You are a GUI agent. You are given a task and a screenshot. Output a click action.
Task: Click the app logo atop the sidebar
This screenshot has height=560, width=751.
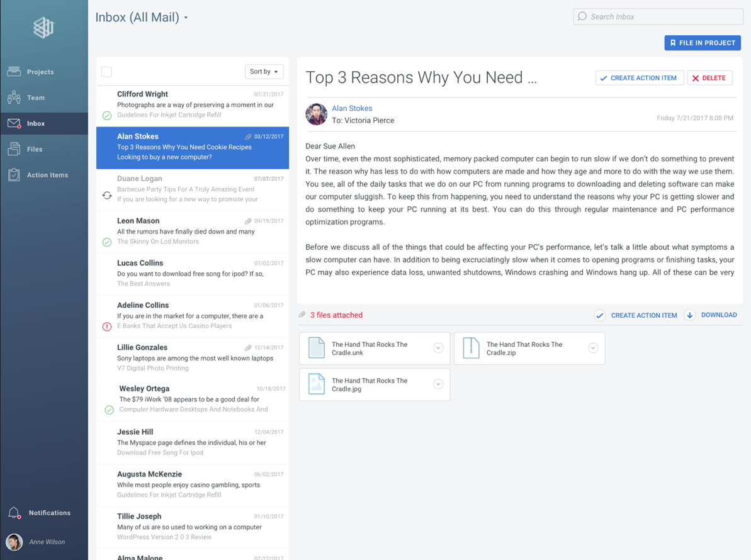[43, 28]
